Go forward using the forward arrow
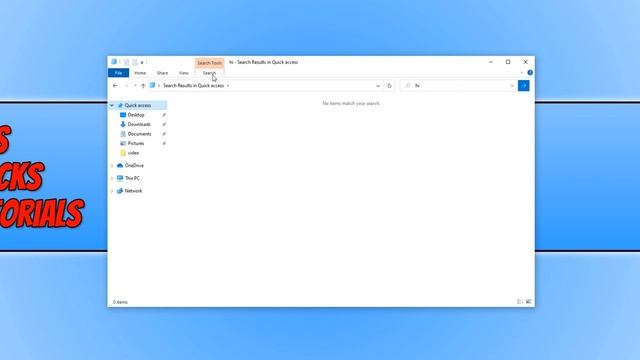640x360 pixels. (126, 86)
